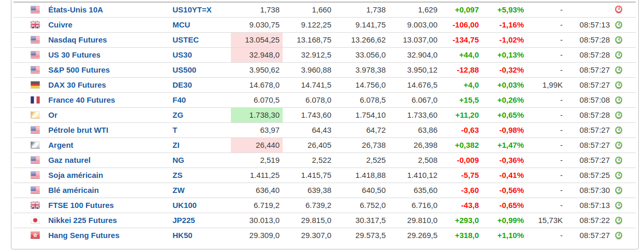Click the Hong Kong flag icon
644x251 pixels.
coord(35,235)
